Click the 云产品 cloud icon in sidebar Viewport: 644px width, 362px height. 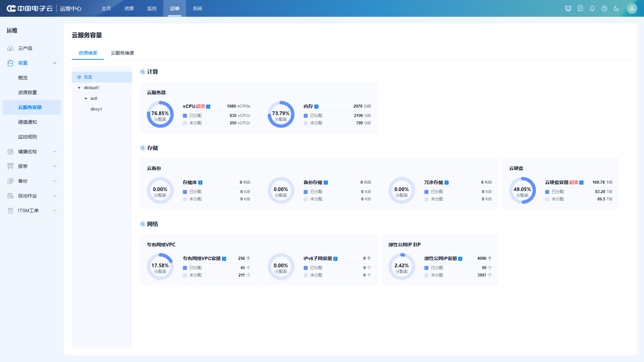coord(10,48)
